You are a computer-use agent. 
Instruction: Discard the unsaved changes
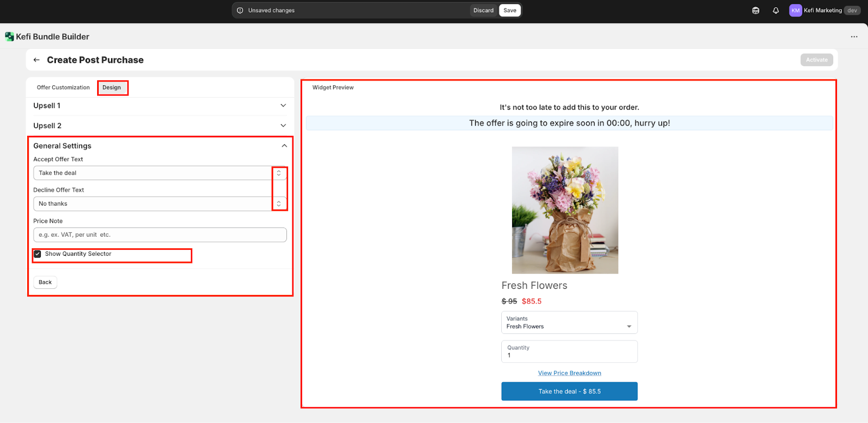[x=483, y=10]
